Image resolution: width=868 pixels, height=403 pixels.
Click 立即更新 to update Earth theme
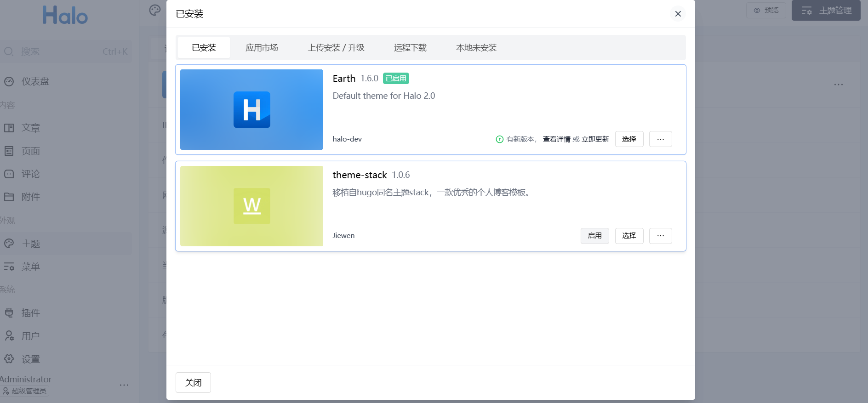coord(595,139)
